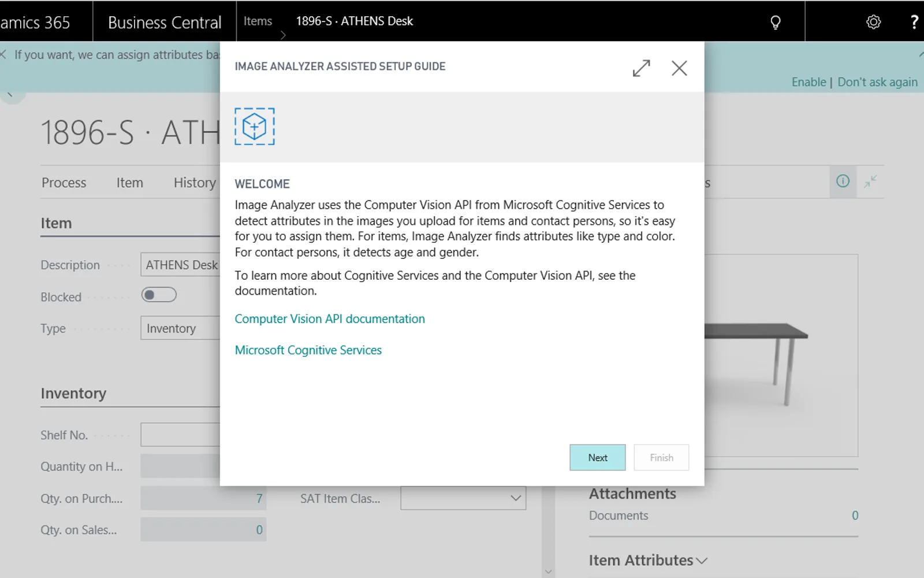Screen dimensions: 924x578
Task: Close the Image Analyzer setup guide dialog
Action: pos(679,68)
